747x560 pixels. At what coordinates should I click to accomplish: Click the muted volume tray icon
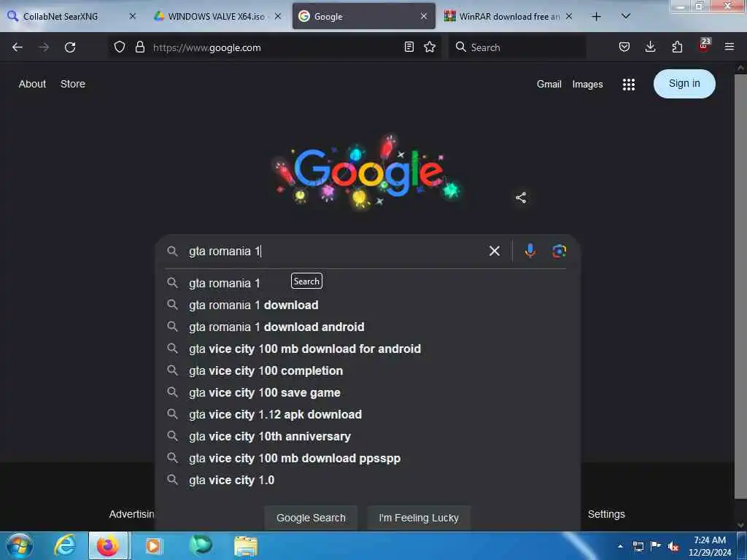click(x=673, y=547)
